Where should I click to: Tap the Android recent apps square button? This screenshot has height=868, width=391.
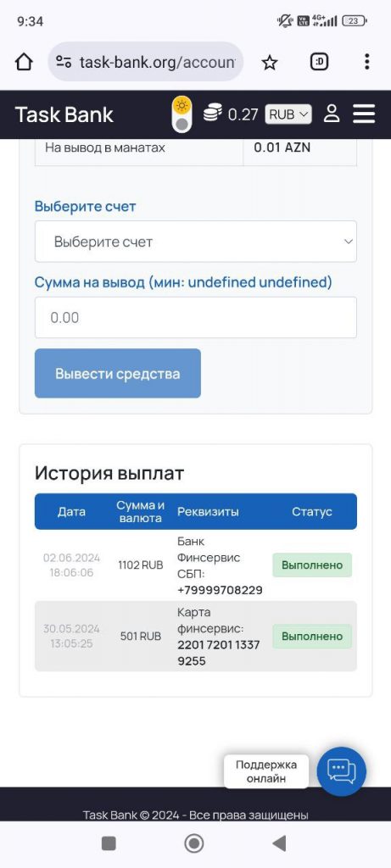click(x=109, y=843)
